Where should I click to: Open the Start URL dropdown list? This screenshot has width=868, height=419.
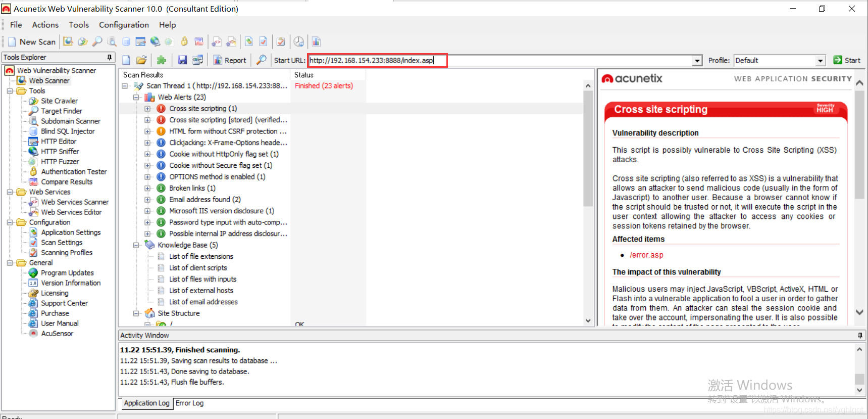(697, 61)
